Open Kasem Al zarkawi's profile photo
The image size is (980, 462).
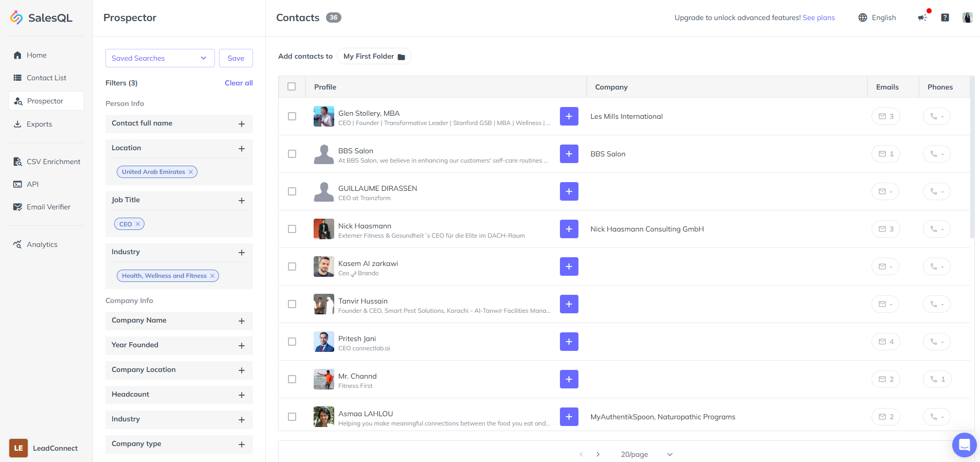coord(324,266)
